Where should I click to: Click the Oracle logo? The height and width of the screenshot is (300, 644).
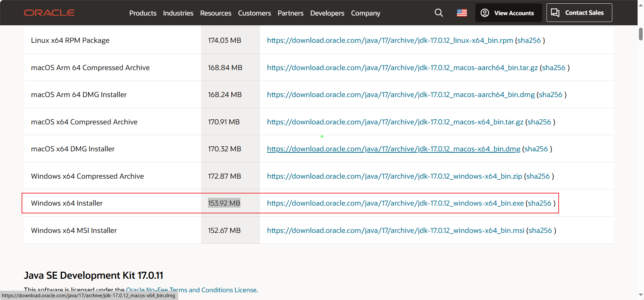click(49, 13)
